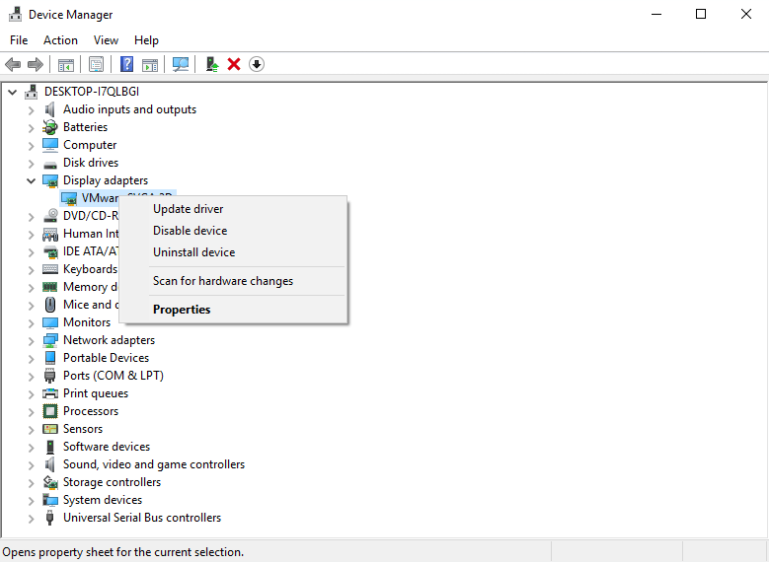This screenshot has width=769, height=562.
Task: Select the Storage controllers label
Action: click(112, 482)
